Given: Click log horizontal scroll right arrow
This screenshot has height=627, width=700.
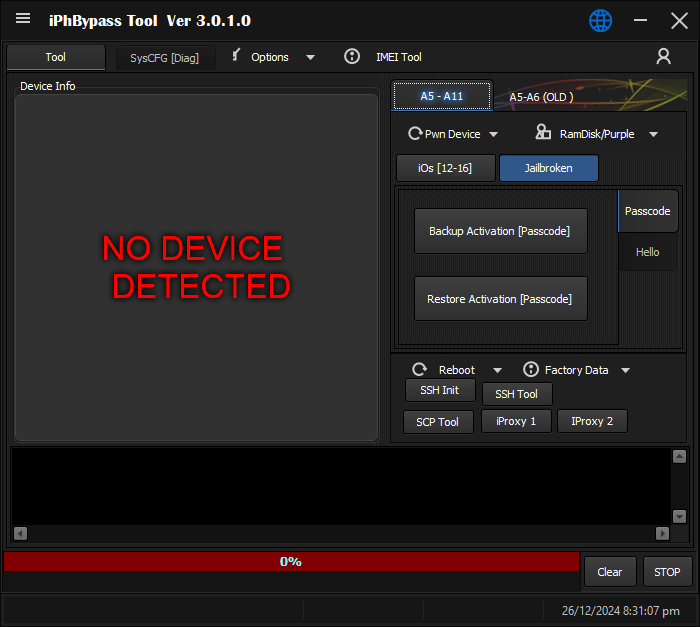Looking at the screenshot, I should click(x=662, y=533).
